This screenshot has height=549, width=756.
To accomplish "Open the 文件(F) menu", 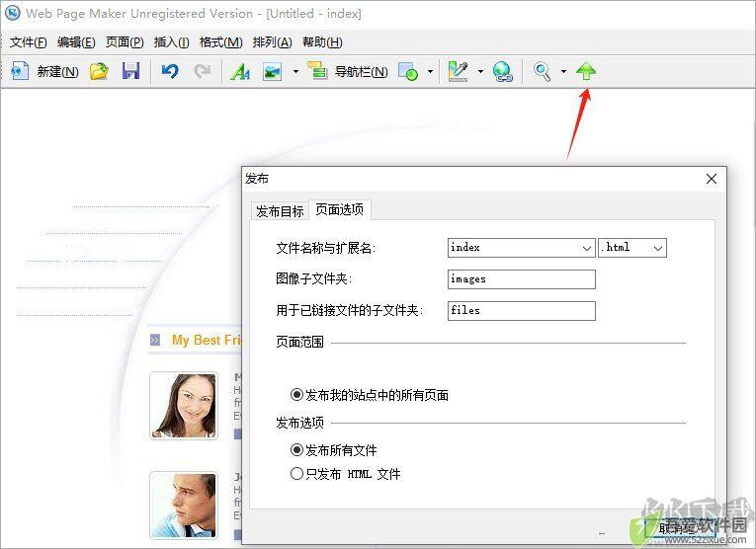I will tap(29, 42).
